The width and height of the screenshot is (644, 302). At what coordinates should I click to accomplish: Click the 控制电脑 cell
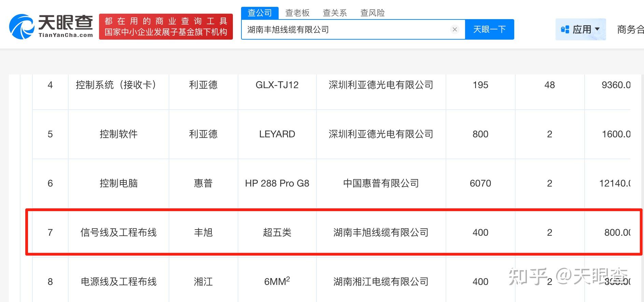click(118, 183)
